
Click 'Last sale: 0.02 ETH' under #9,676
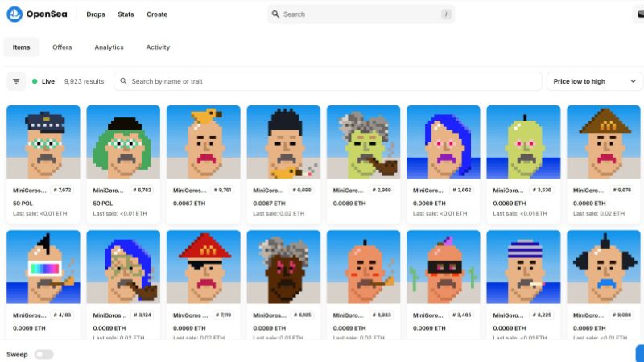[x=599, y=213]
